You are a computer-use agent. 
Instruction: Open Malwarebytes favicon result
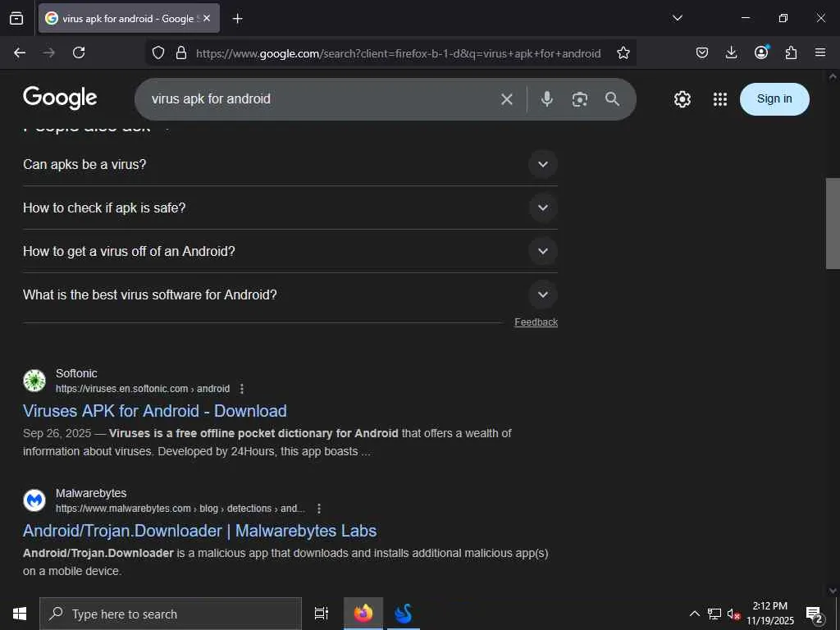[34, 500]
